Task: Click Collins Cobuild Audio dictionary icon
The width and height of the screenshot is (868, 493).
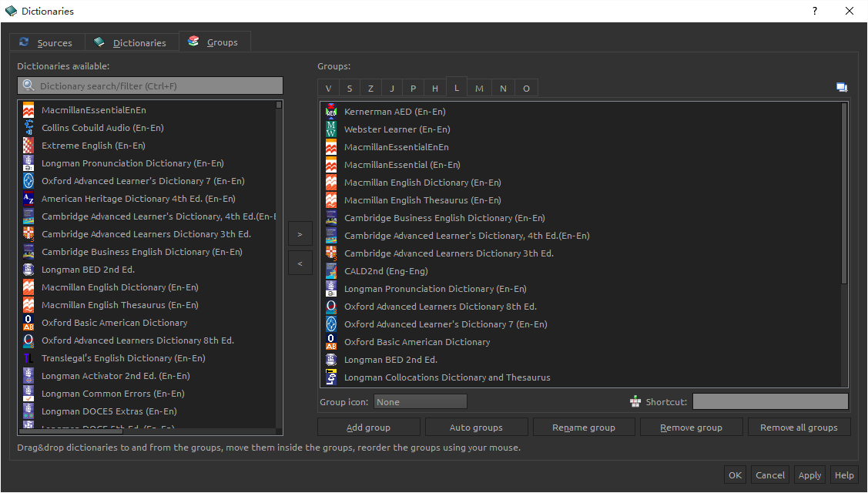Action: (28, 128)
